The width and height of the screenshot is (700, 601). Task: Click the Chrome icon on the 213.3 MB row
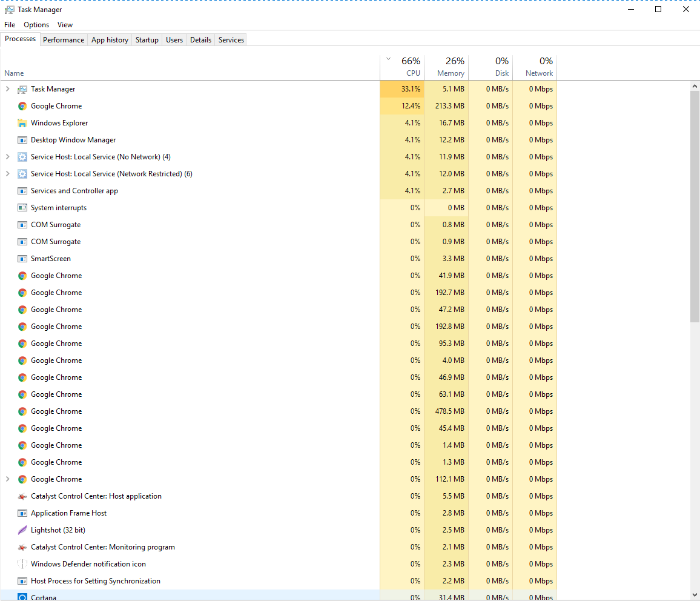click(x=22, y=106)
